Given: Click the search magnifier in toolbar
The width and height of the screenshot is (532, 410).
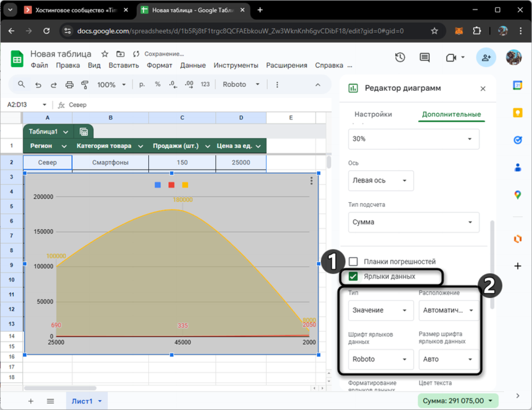Looking at the screenshot, I should 22,84.
